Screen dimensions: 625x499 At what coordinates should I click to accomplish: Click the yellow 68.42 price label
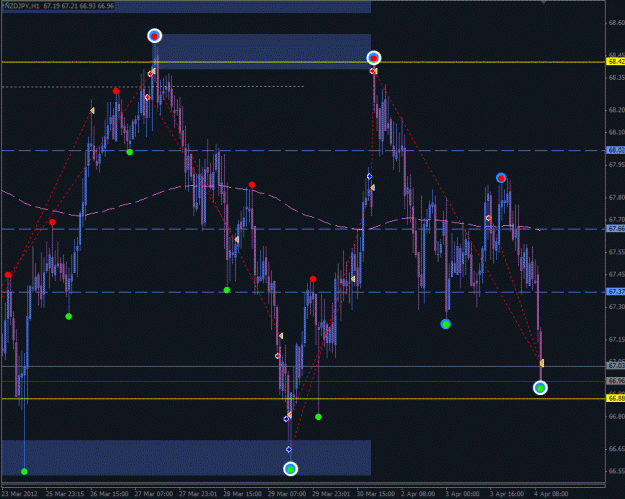(x=615, y=61)
